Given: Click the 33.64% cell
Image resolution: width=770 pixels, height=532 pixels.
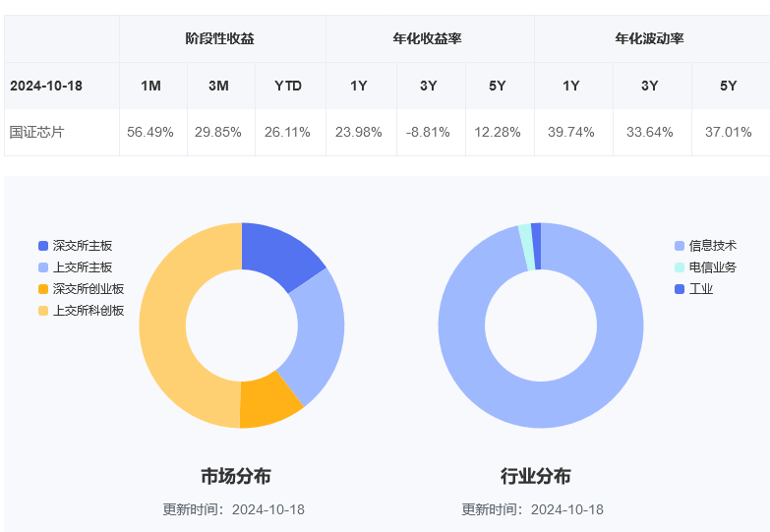Looking at the screenshot, I should click(650, 132).
